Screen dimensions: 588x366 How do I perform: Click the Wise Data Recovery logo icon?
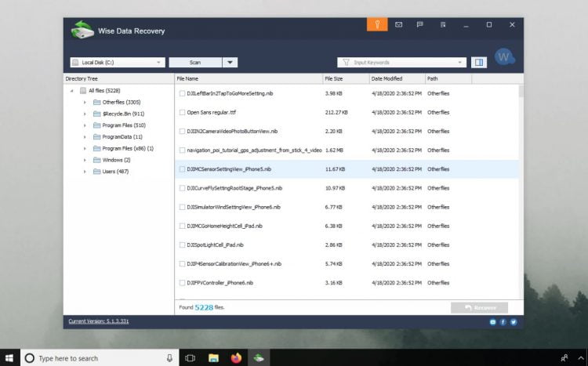point(82,30)
